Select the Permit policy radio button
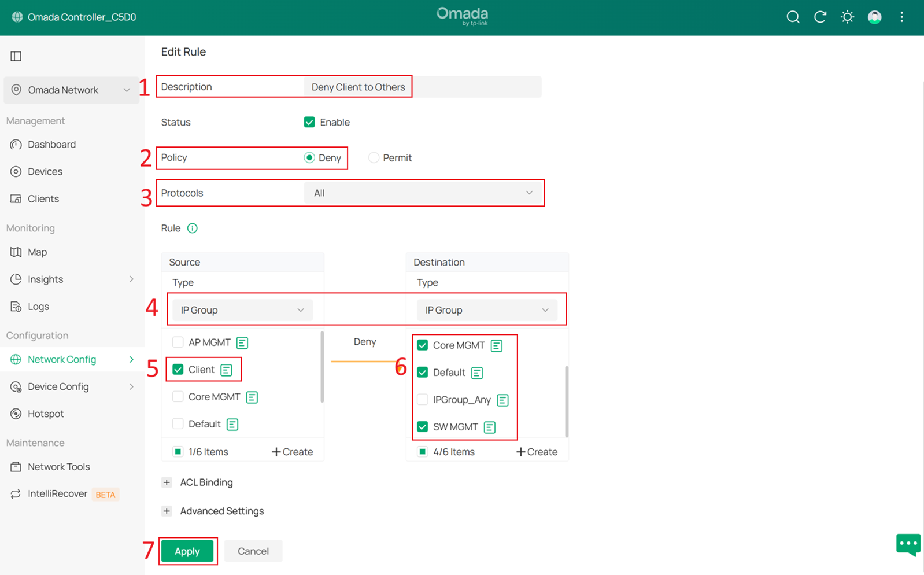Viewport: 924px width, 575px height. [x=374, y=158]
